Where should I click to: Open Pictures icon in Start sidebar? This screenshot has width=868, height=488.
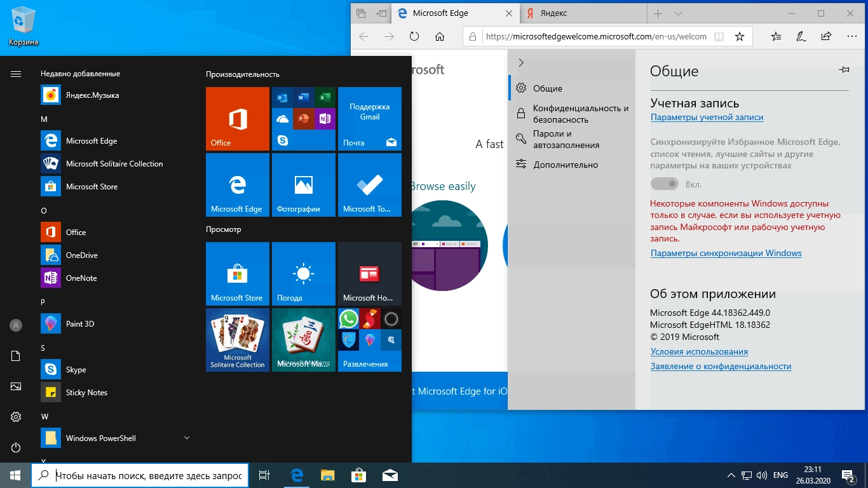click(16, 386)
